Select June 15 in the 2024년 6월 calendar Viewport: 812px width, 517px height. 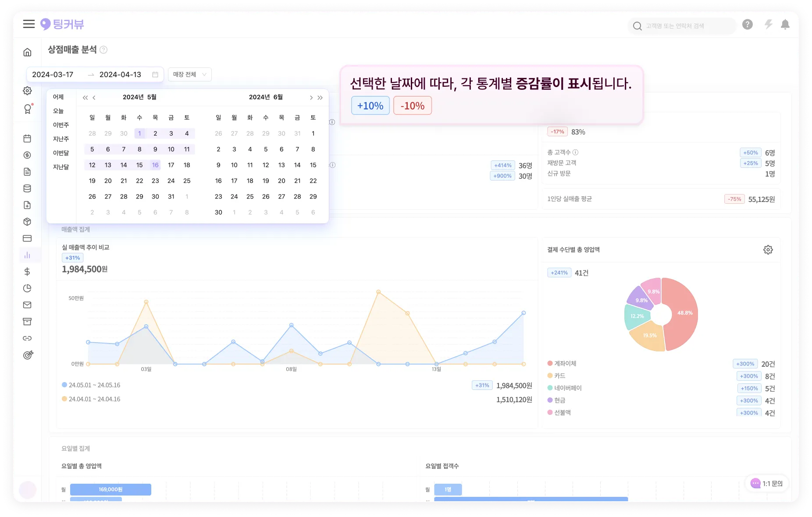(x=313, y=165)
